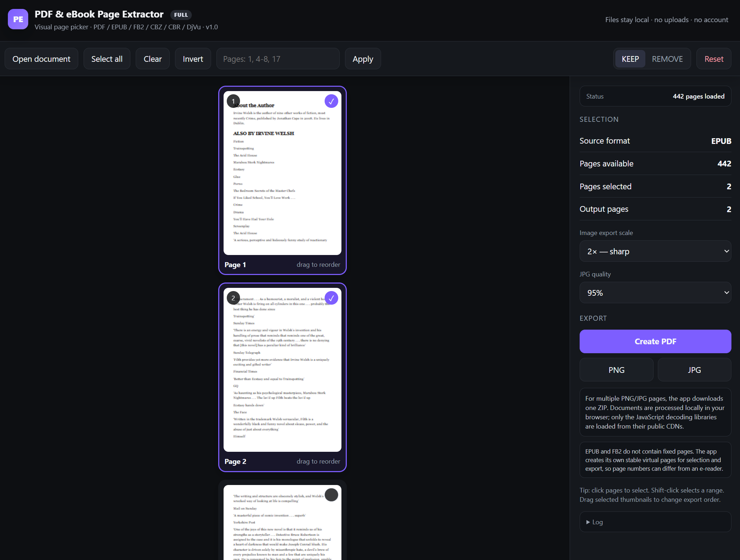Click the 'Image export scale' label
Image resolution: width=740 pixels, height=560 pixels.
click(x=606, y=233)
